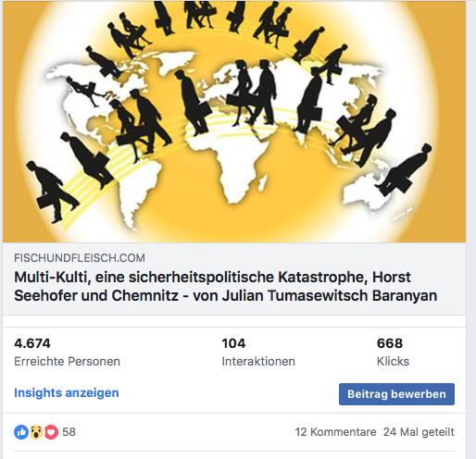Open the world map article thumbnail
The height and width of the screenshot is (459, 476).
tap(234, 121)
